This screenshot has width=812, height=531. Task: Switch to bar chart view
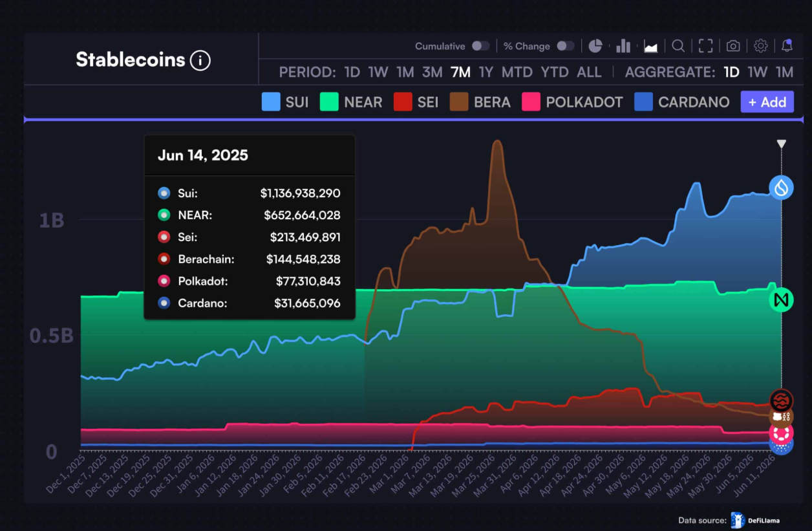(x=623, y=46)
